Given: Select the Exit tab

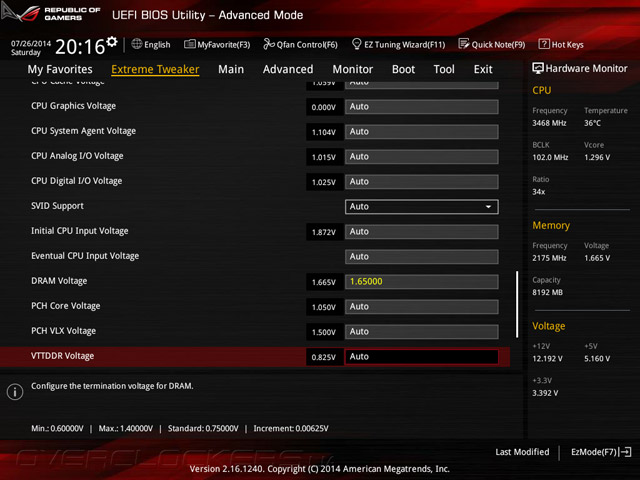Looking at the screenshot, I should pos(483,69).
